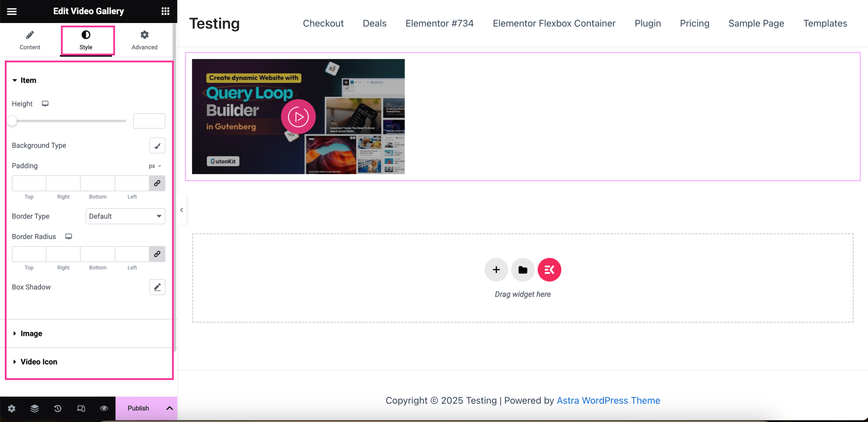The image size is (868, 422).
Task: Click the Padding Right input field
Action: [x=63, y=183]
